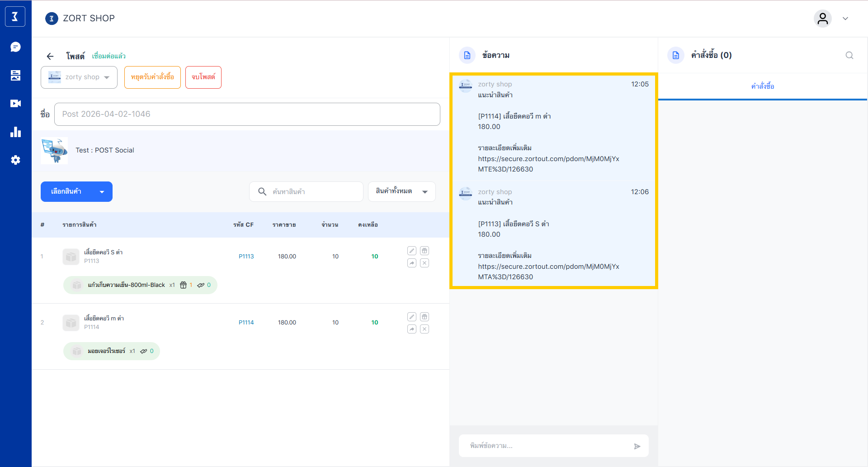Click the store icon in left sidebar

(15, 75)
